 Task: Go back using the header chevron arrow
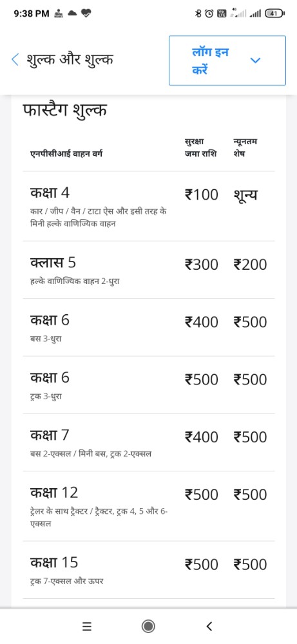[15, 60]
